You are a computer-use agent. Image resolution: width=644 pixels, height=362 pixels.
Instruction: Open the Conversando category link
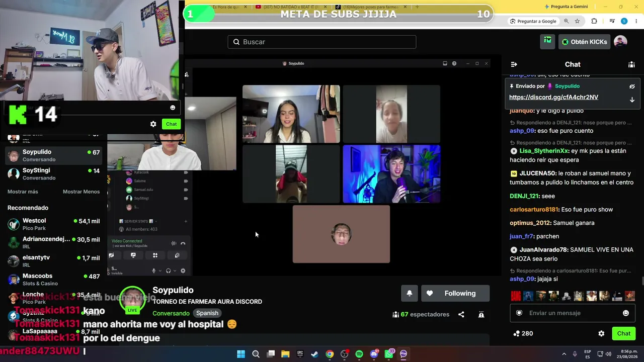(171, 313)
